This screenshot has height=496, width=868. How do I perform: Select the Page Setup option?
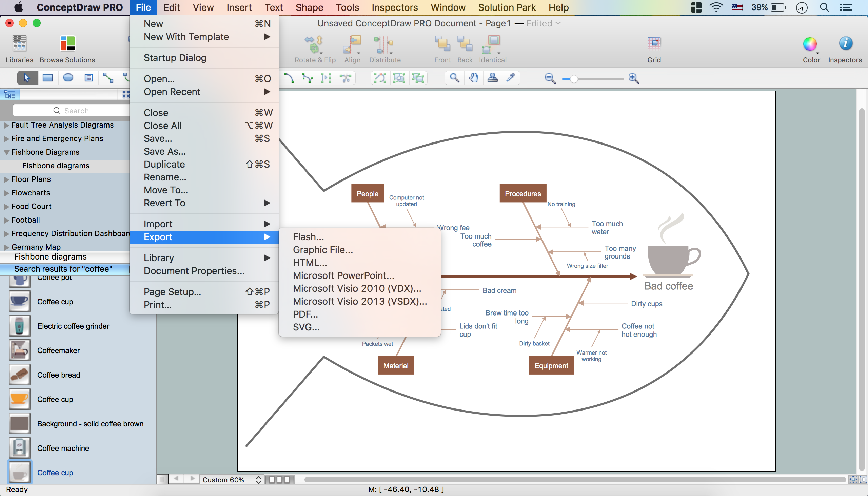click(x=172, y=291)
